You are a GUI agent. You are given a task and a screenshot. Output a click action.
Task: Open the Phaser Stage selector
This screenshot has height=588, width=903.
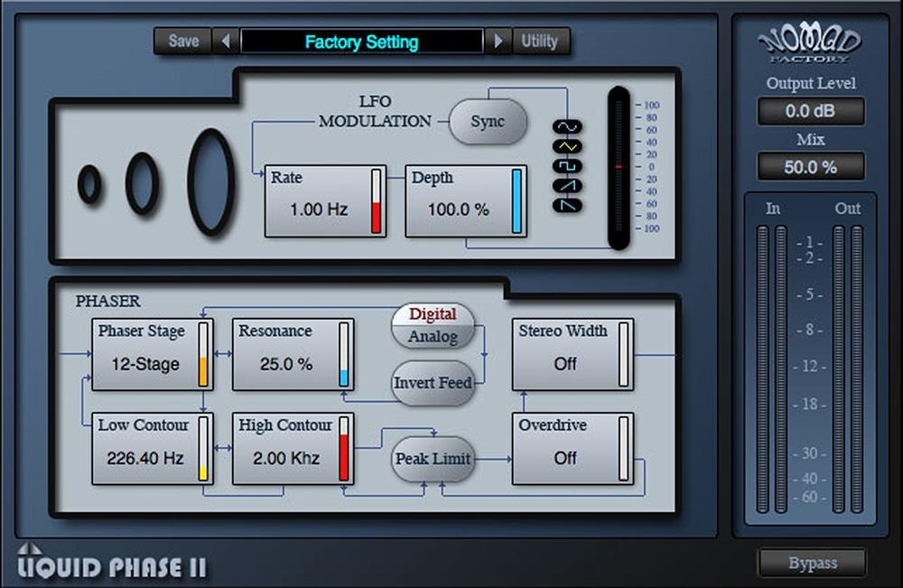point(145,354)
